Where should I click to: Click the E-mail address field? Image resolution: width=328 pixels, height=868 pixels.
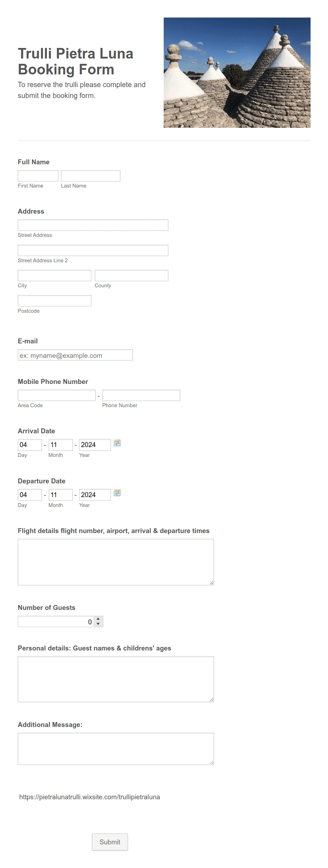tap(75, 355)
